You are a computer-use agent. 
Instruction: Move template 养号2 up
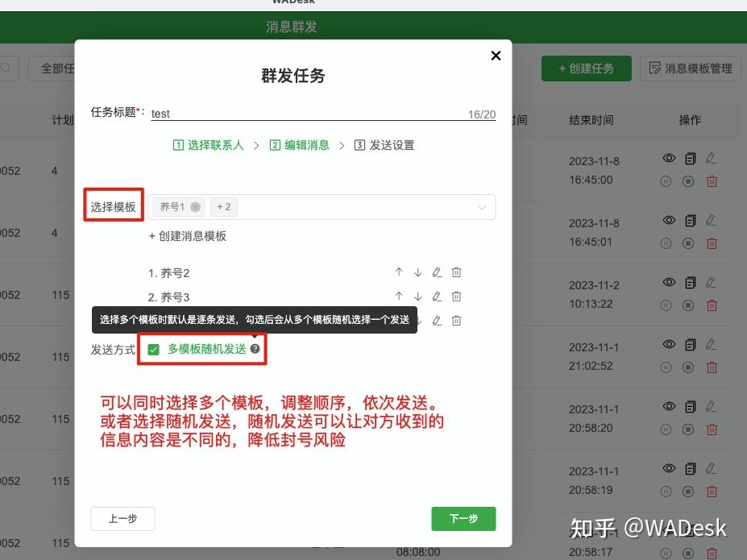coord(399,272)
